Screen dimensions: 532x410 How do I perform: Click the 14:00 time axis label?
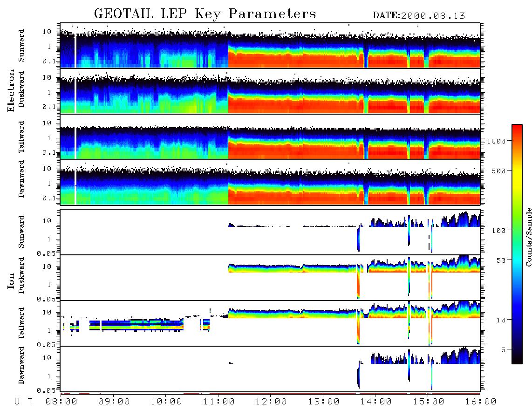point(376,402)
